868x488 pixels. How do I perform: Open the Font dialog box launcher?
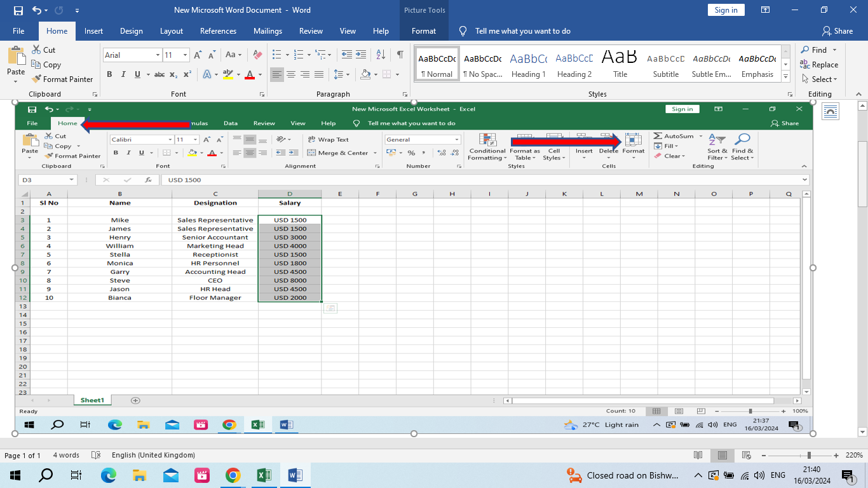262,94
